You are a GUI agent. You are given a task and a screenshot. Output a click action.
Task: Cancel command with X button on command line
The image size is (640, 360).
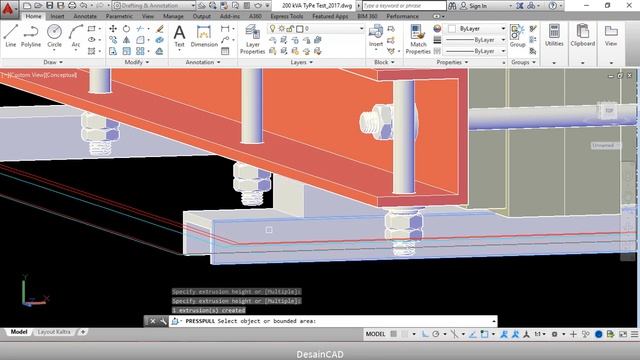pyautogui.click(x=152, y=321)
